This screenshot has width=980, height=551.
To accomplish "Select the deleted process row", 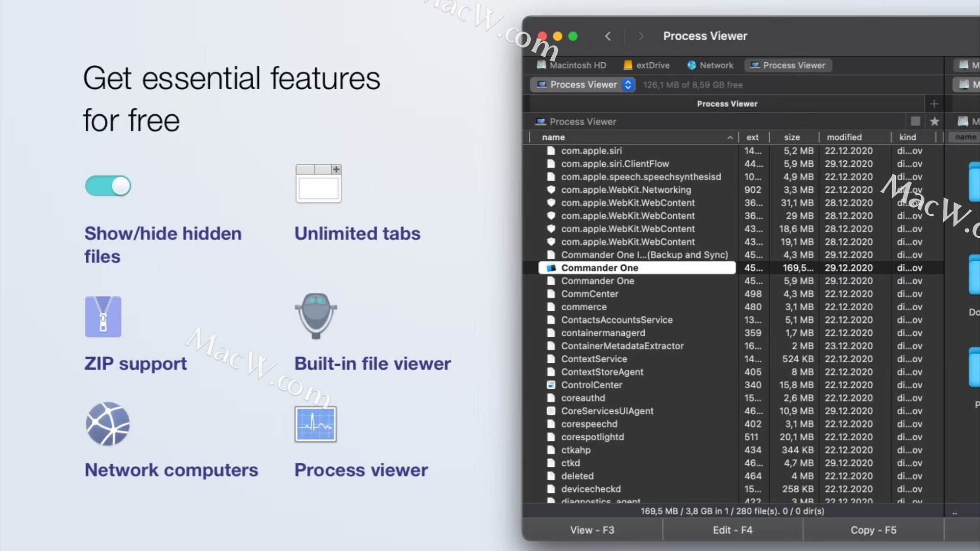I will pos(734,476).
